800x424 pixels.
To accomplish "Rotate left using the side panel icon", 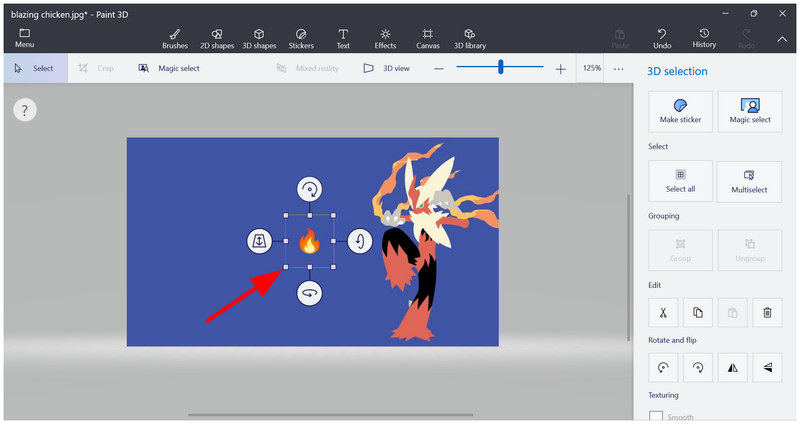I will (x=663, y=367).
